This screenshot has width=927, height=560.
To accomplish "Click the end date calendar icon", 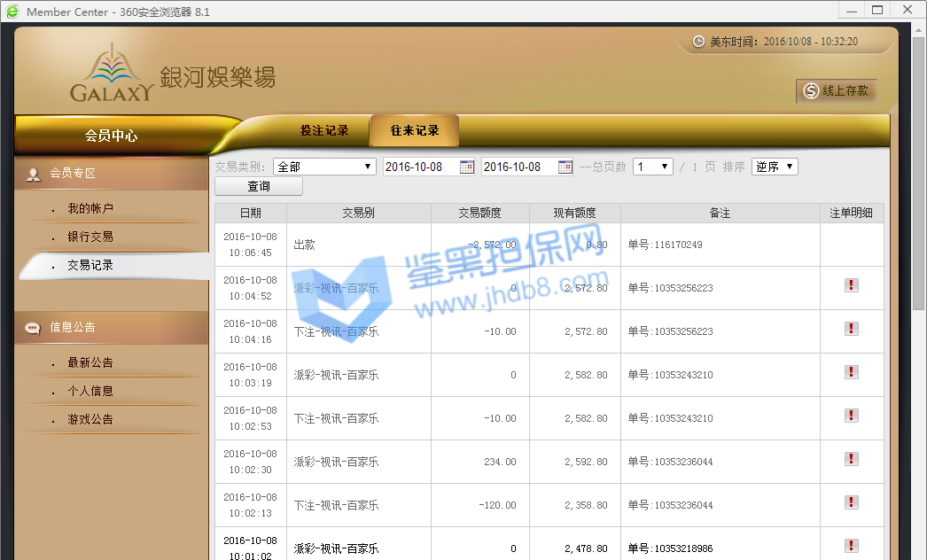I will (x=565, y=167).
